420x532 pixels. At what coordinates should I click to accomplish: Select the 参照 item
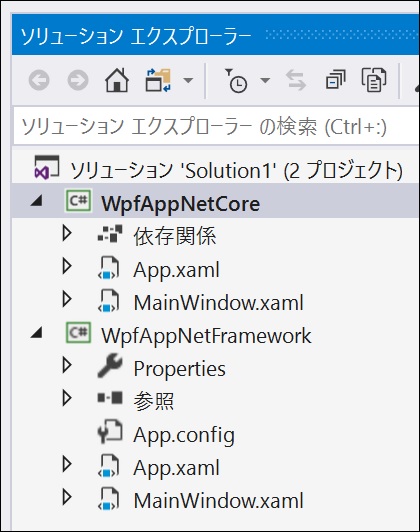(154, 401)
